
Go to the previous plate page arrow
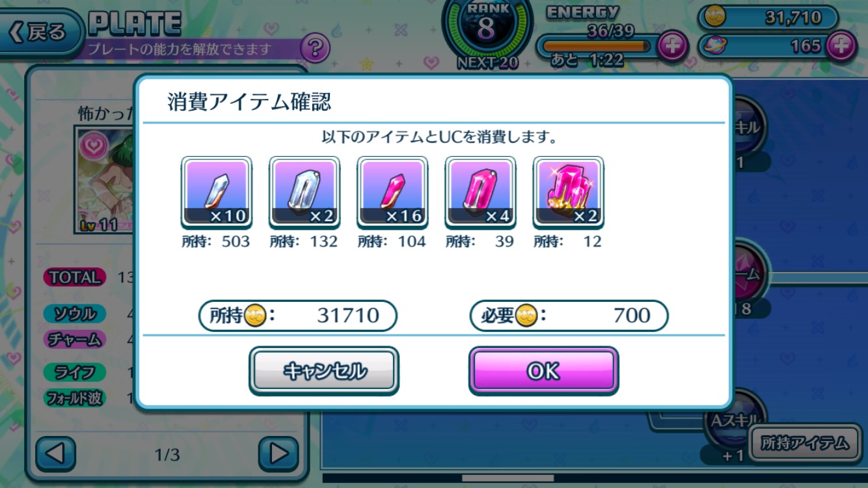tap(55, 454)
